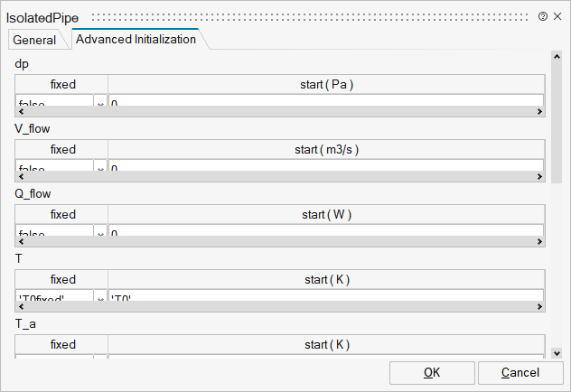Click the OK button
The image size is (571, 392).
[x=432, y=373]
